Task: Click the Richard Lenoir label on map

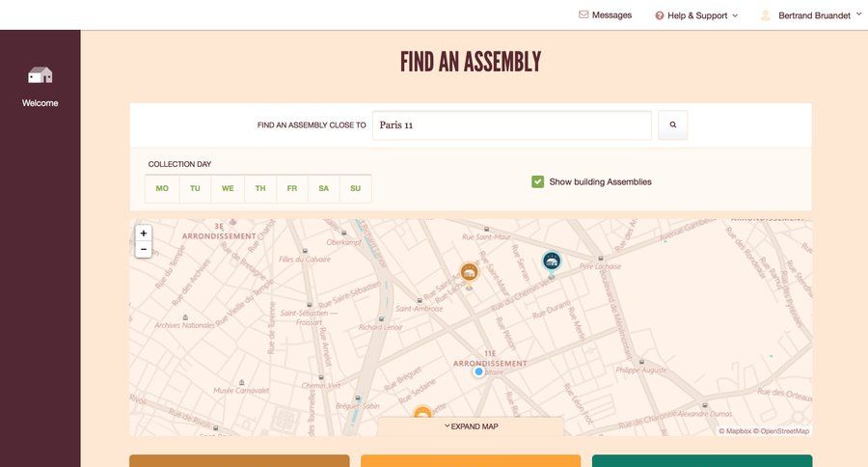Action: click(x=380, y=327)
